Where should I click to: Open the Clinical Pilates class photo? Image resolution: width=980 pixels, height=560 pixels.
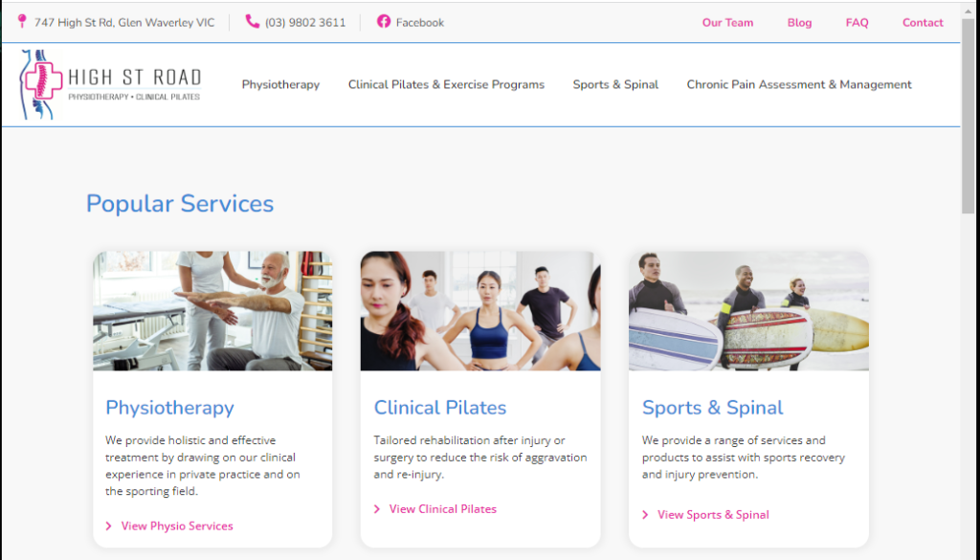[x=480, y=310]
